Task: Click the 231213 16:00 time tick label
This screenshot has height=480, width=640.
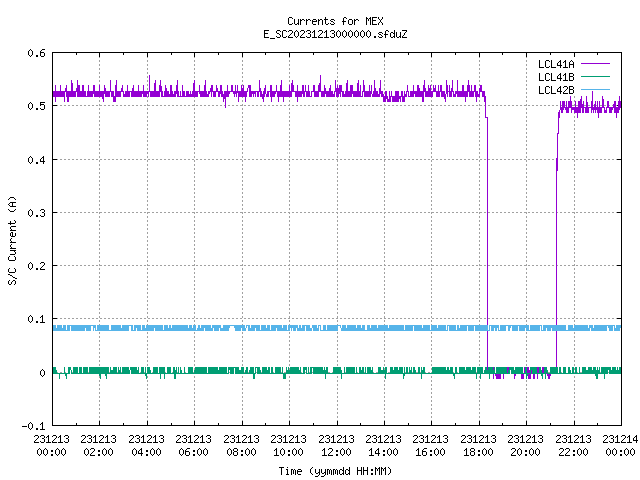Action: click(x=430, y=446)
